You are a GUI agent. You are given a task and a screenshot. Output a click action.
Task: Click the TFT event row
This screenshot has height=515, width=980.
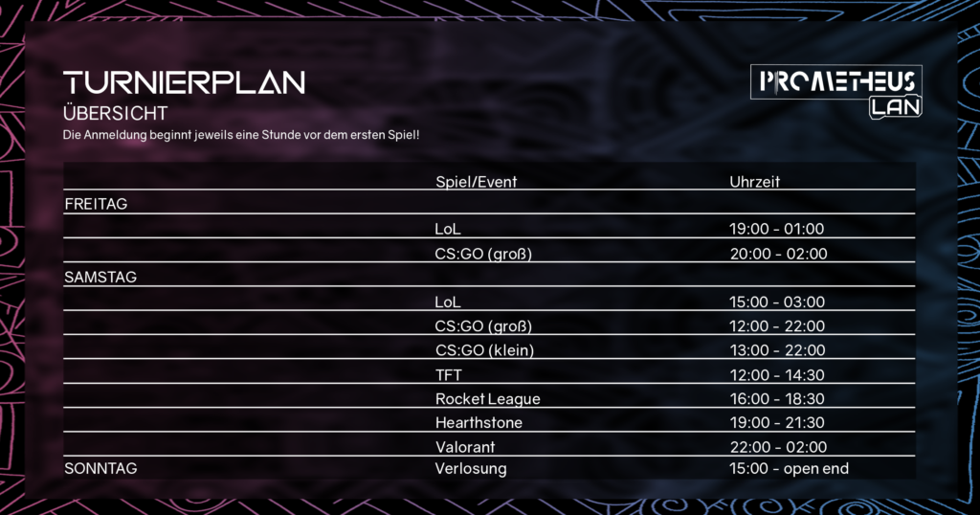pos(489,374)
